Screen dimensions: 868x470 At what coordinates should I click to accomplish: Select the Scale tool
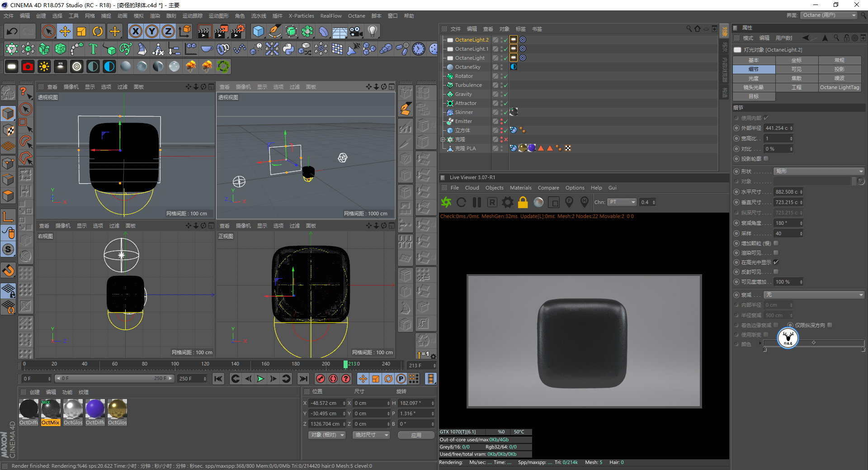point(81,31)
